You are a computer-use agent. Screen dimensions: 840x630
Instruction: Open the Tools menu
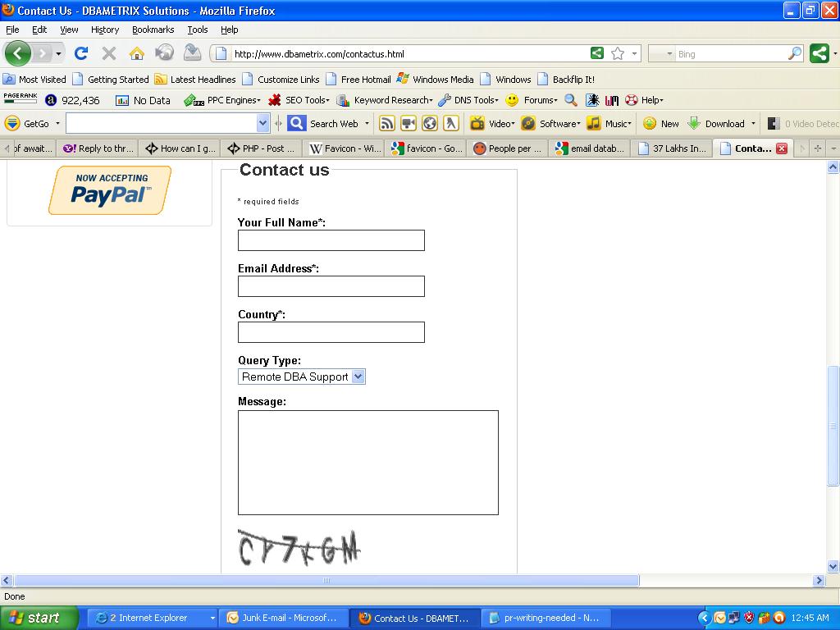[198, 30]
